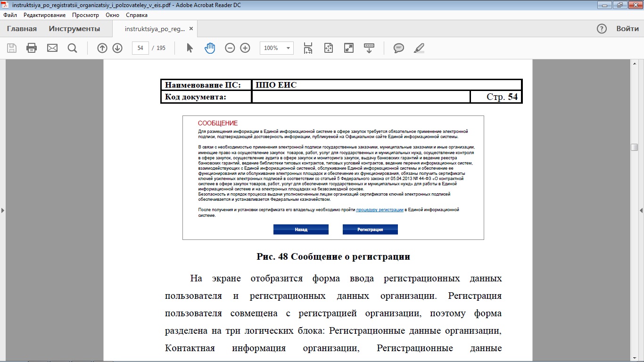Open the Просмотр menu

pyautogui.click(x=85, y=15)
